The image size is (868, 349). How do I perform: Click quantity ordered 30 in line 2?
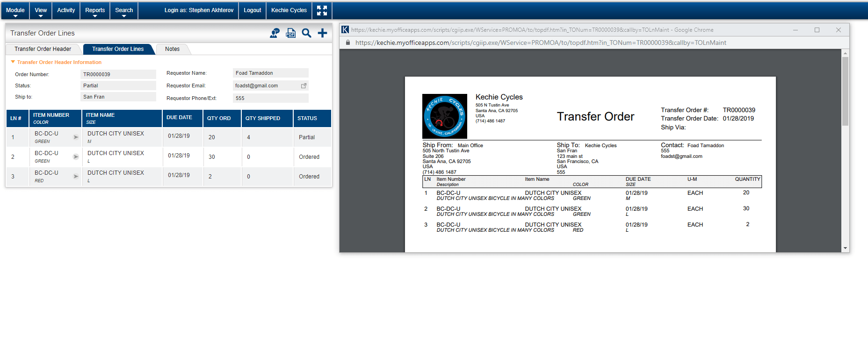pos(212,157)
